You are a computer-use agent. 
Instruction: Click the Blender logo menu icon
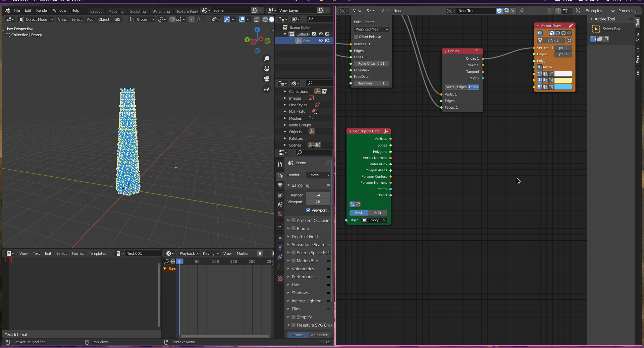pyautogui.click(x=8, y=10)
